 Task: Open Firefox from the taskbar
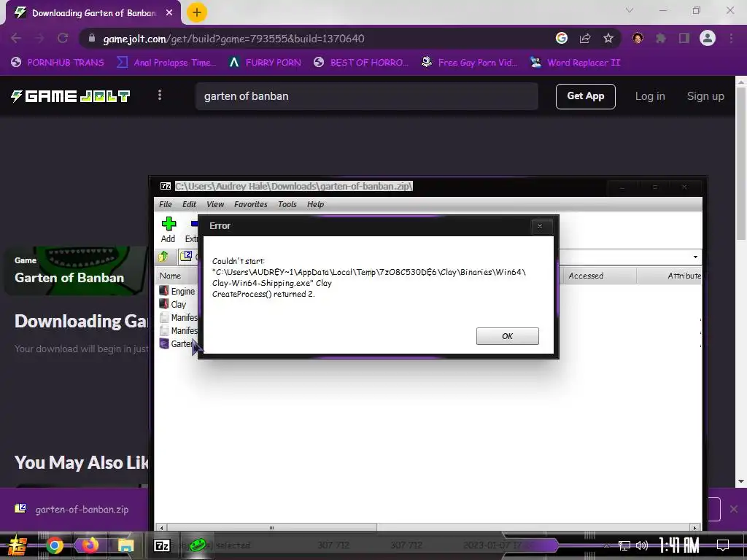click(x=90, y=545)
